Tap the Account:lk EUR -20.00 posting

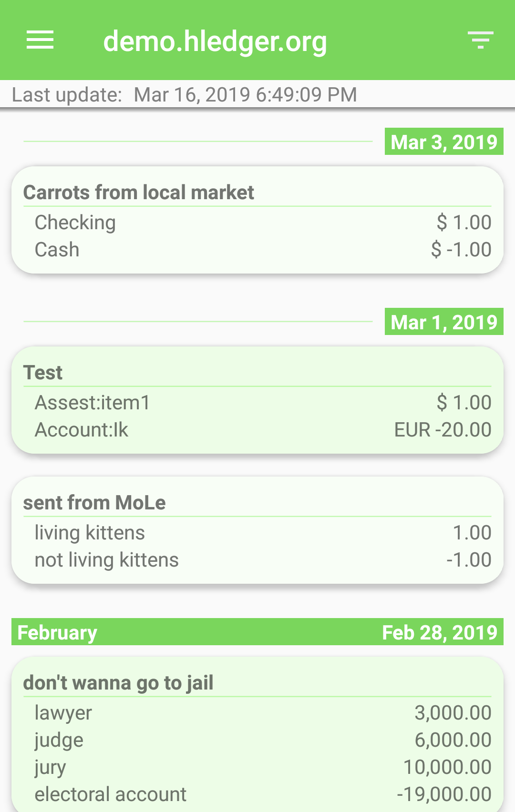coord(257,430)
